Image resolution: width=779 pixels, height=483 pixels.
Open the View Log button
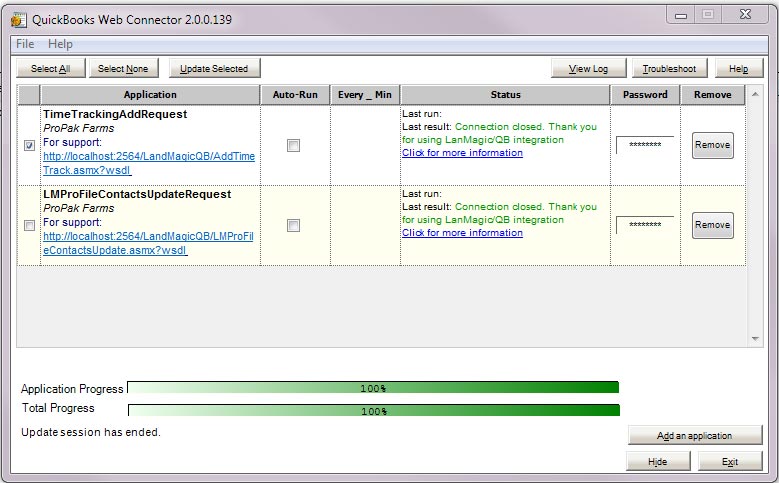[x=588, y=69]
